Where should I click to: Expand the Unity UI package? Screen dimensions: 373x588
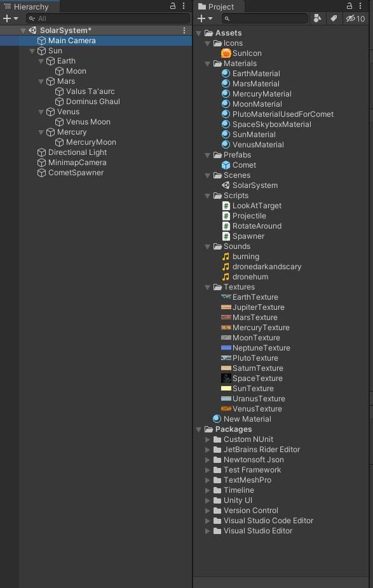208,500
